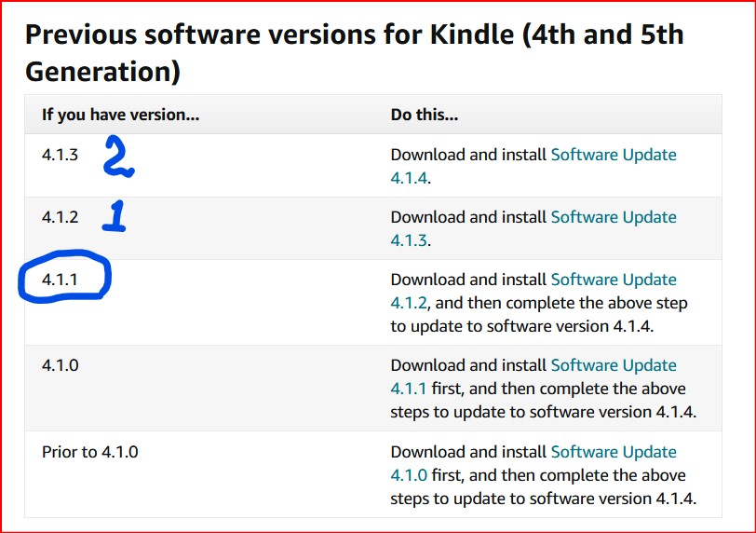This screenshot has width=756, height=533.
Task: Click 'steps to update' text in 'Prior to 4.1.0' row
Action: (447, 499)
